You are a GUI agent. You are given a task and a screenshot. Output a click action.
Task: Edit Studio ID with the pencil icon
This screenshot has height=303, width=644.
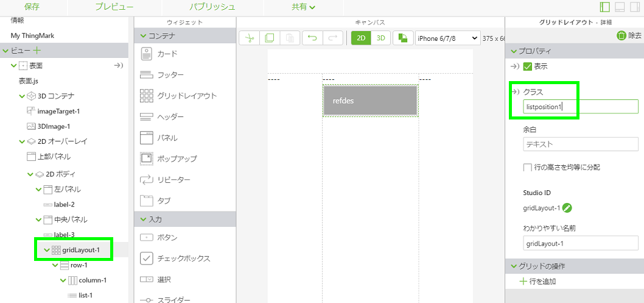(567, 208)
